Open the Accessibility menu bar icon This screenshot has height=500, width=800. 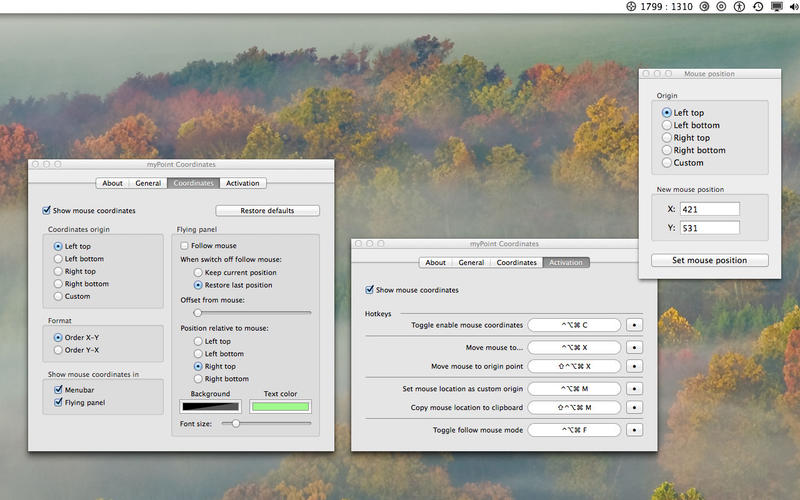click(739, 7)
